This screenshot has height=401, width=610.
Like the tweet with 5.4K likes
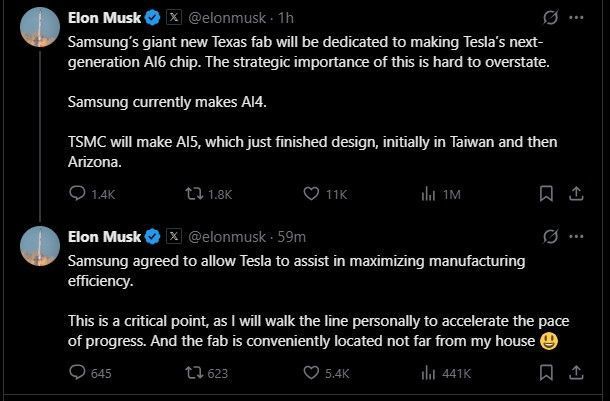[x=310, y=373]
